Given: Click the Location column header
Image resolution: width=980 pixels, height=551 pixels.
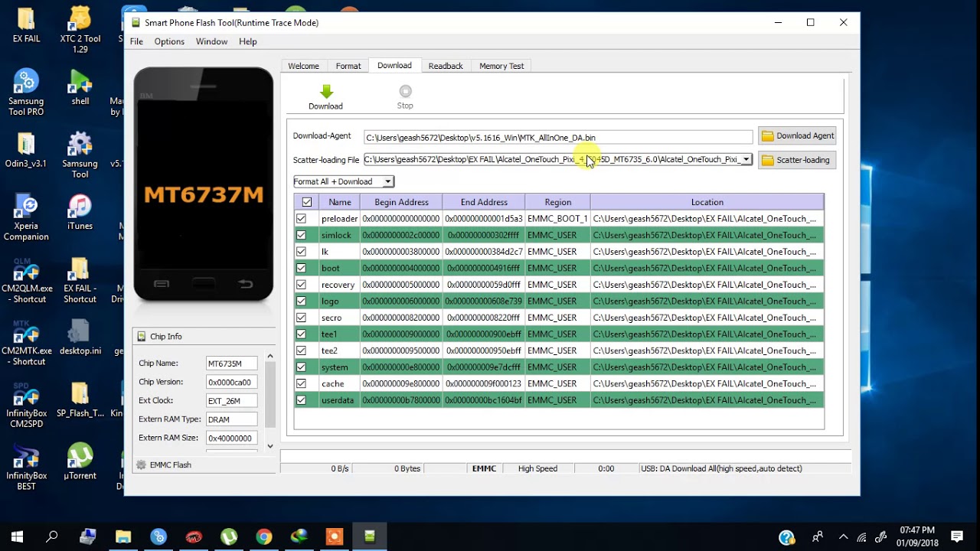Looking at the screenshot, I should [707, 202].
